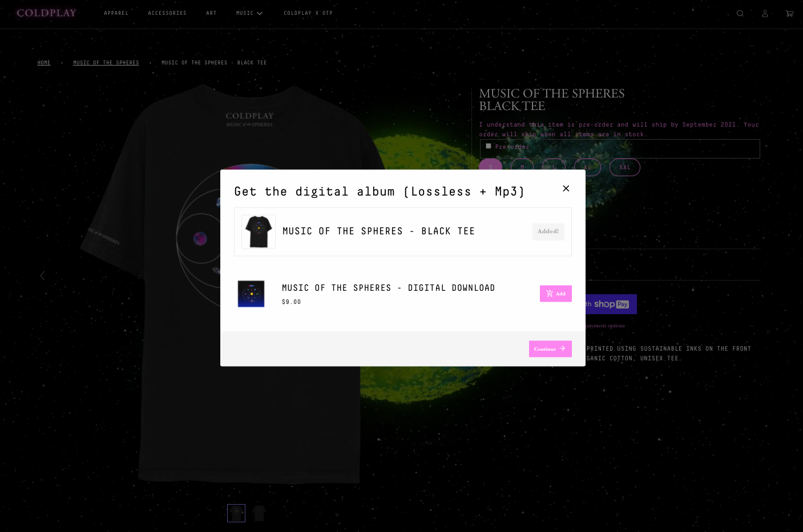Close the digital album popup
This screenshot has height=532, width=803.
coord(566,188)
